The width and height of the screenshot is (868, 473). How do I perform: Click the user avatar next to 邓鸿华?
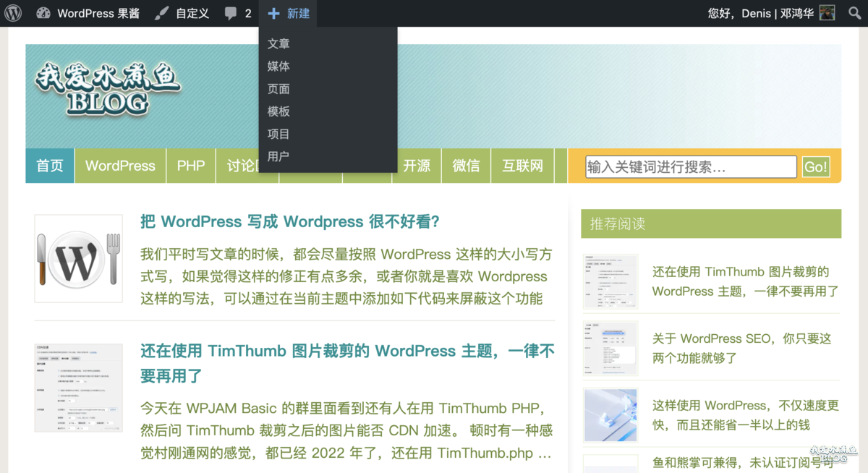(x=827, y=13)
